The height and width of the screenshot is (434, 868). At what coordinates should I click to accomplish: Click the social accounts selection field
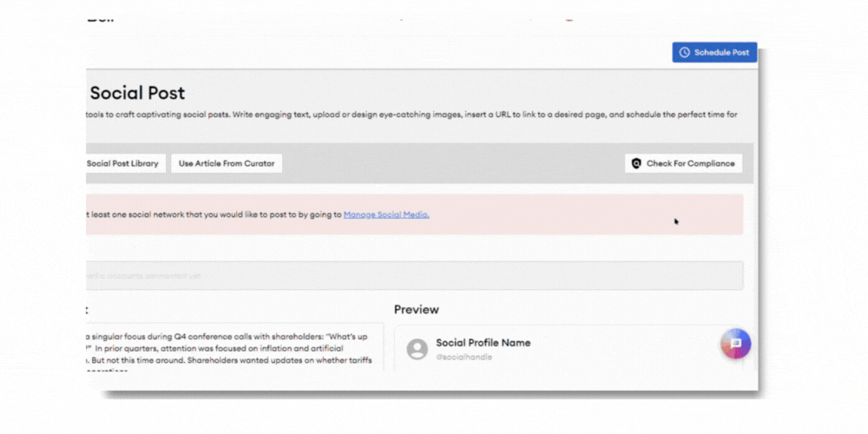coord(414,275)
